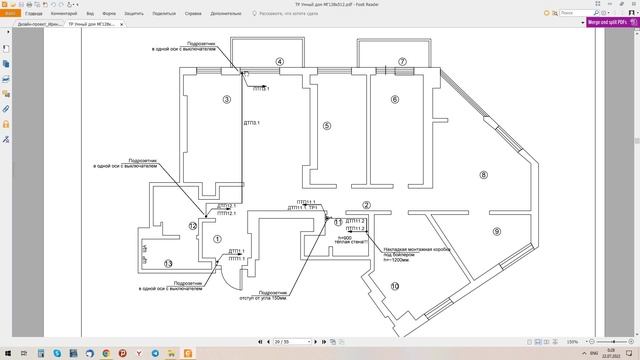Open the Attachments paperclip panel icon
The height and width of the screenshot is (360, 640).
pyautogui.click(x=6, y=109)
